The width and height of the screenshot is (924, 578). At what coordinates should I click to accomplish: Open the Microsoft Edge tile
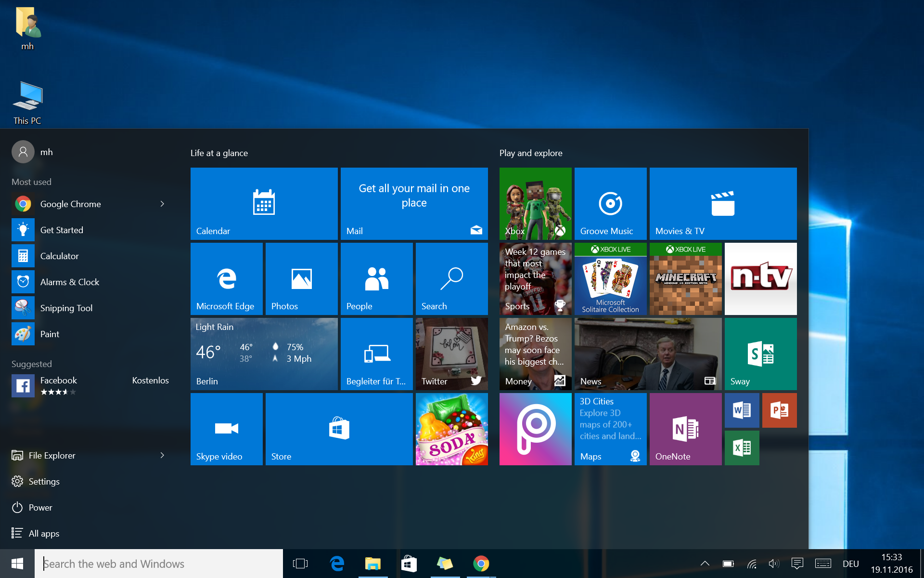[x=226, y=278]
